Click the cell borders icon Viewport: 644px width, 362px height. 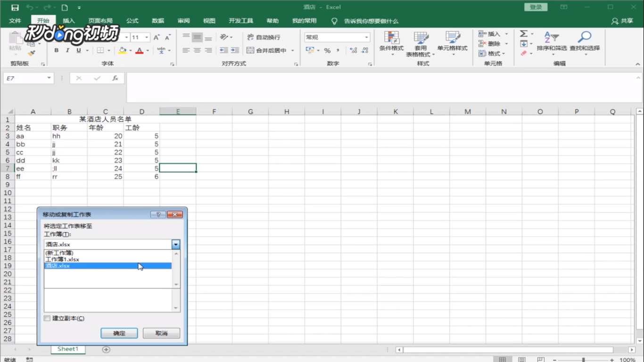[100, 50]
